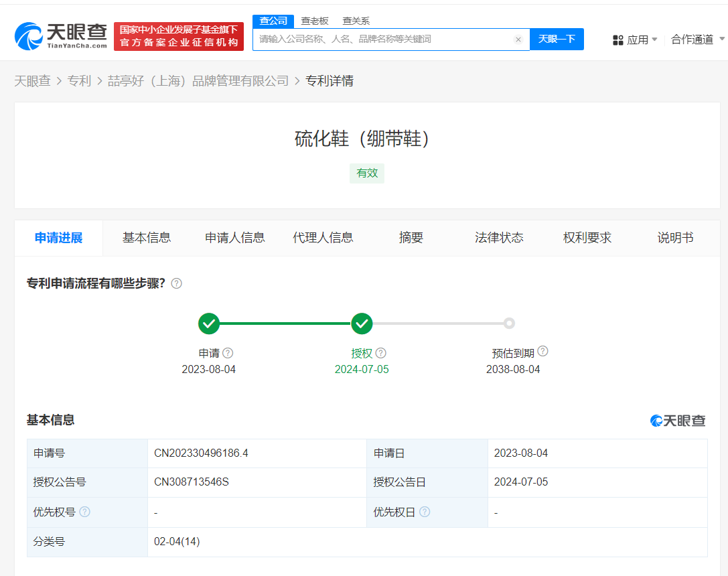Click help icon after 专利申请流程有哪些步骤
Viewport: 728px width, 576px height.
click(x=176, y=283)
